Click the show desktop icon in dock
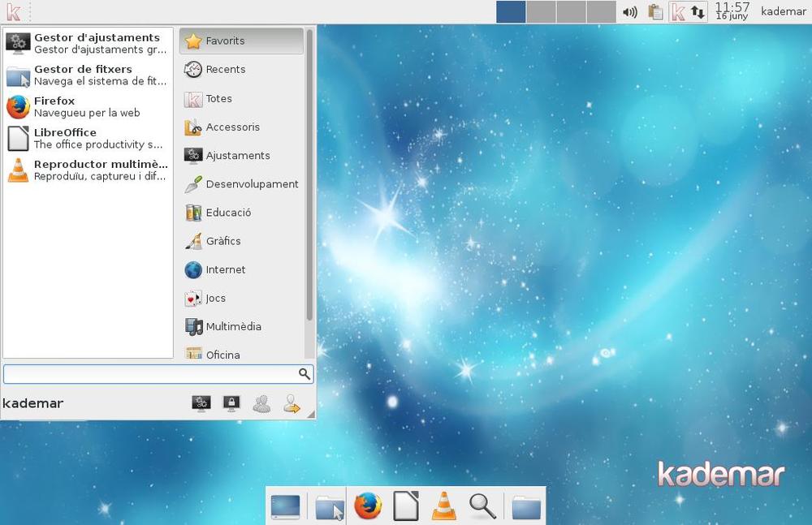This screenshot has width=812, height=525. pyautogui.click(x=285, y=506)
